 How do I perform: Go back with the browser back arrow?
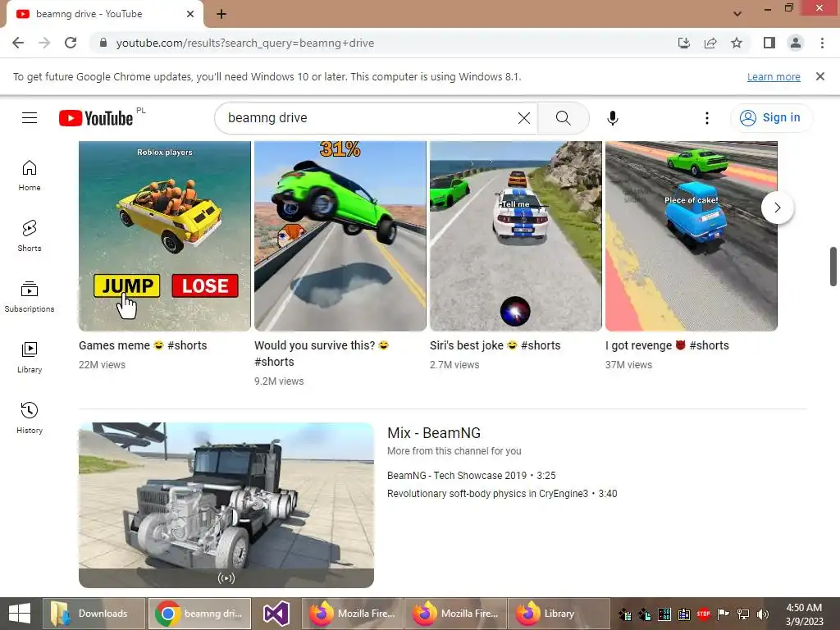[18, 43]
